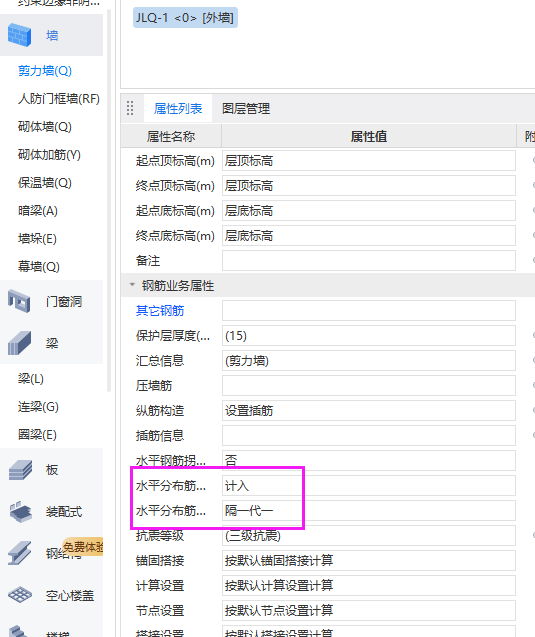
Task: Select 连梁(G) in the sidebar
Action: (x=38, y=407)
